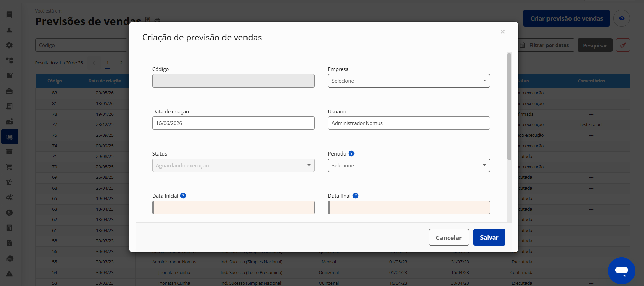Close the creation dialog with X

point(502,32)
